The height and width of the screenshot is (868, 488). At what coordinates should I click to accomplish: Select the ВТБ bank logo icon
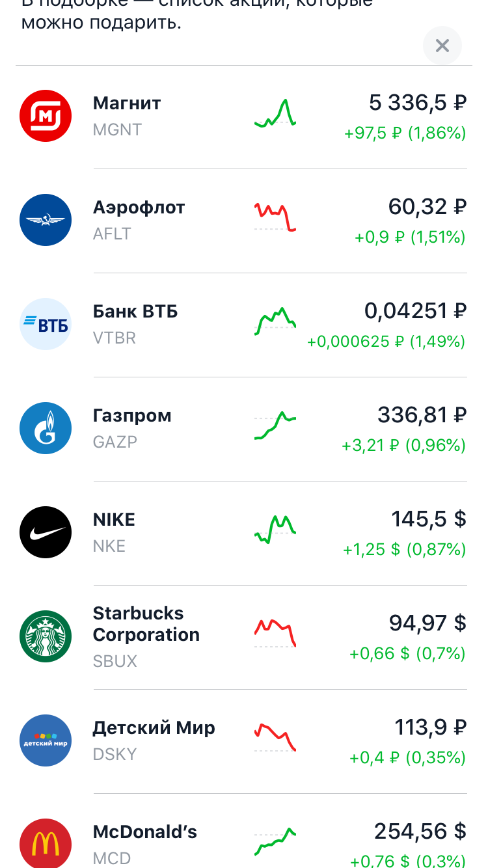[46, 324]
